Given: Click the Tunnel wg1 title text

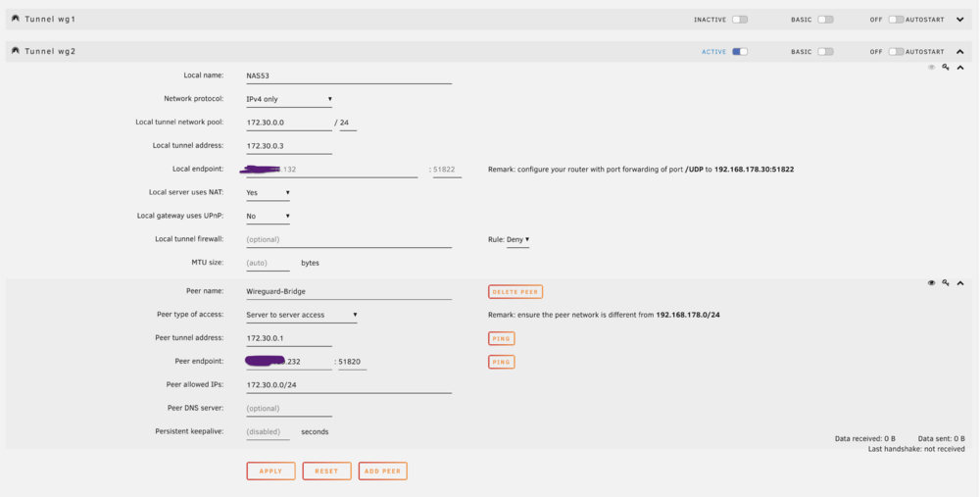Looking at the screenshot, I should (50, 20).
